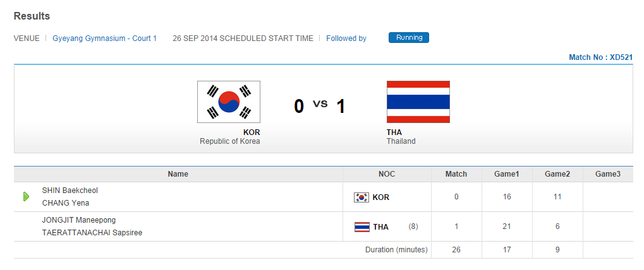Select the Match column header
This screenshot has height=270, width=644.
(x=456, y=174)
